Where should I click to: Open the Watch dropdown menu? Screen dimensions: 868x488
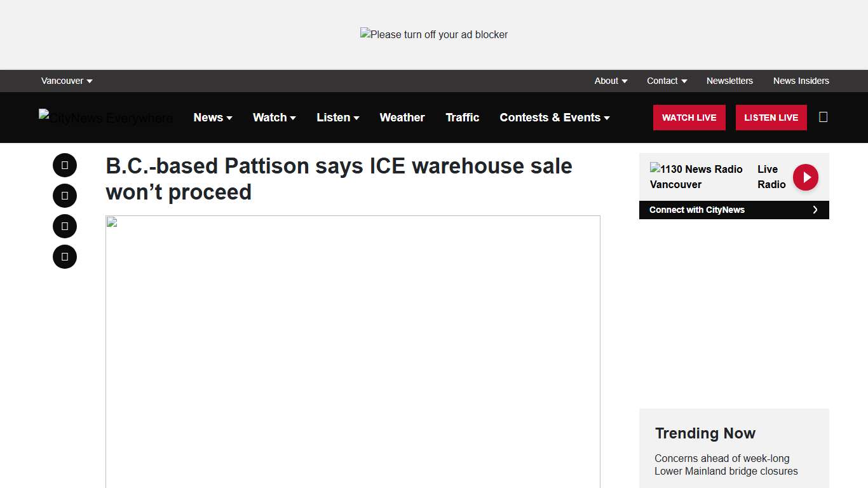tap(274, 118)
